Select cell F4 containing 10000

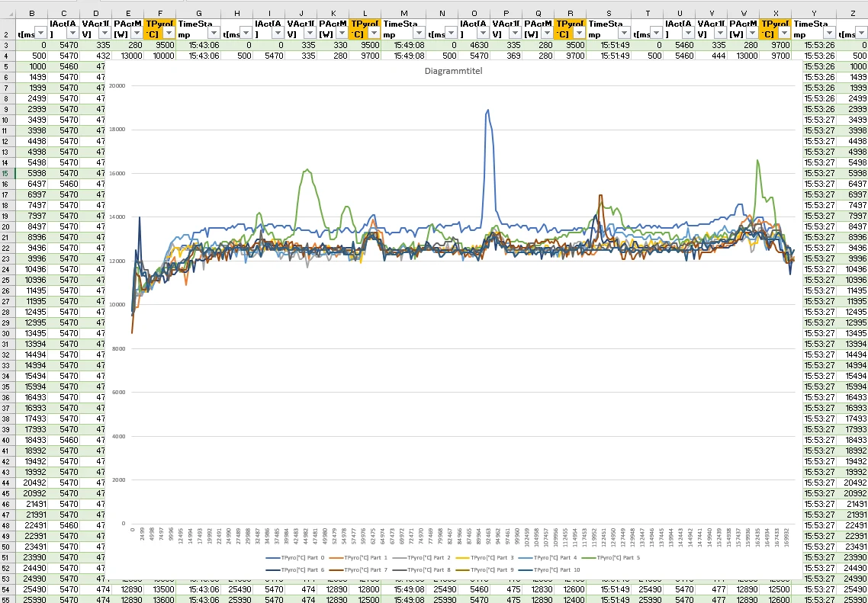159,56
